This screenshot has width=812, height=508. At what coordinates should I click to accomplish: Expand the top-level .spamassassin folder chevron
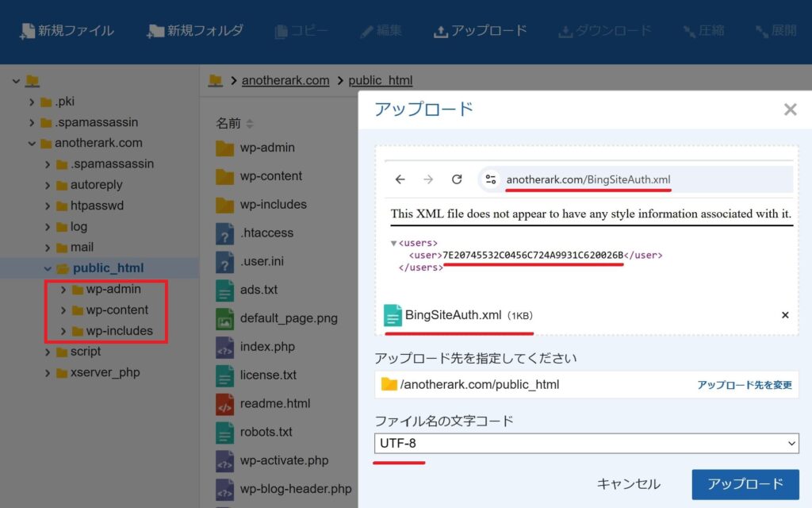[32, 123]
